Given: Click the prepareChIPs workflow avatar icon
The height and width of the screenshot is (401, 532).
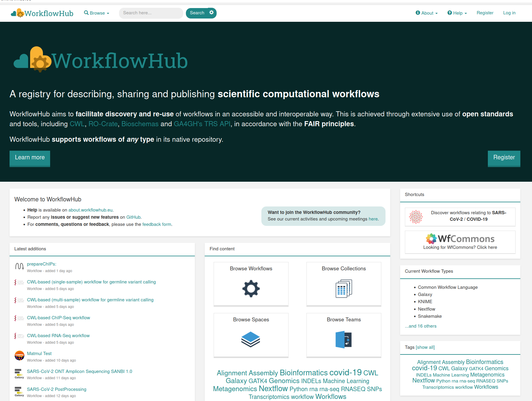Looking at the screenshot, I should pos(19,266).
